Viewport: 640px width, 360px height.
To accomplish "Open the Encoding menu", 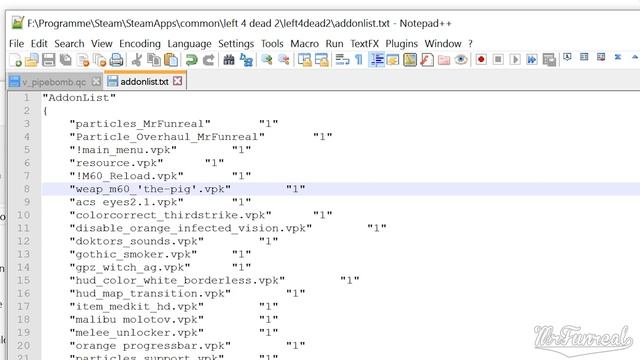I will [140, 44].
